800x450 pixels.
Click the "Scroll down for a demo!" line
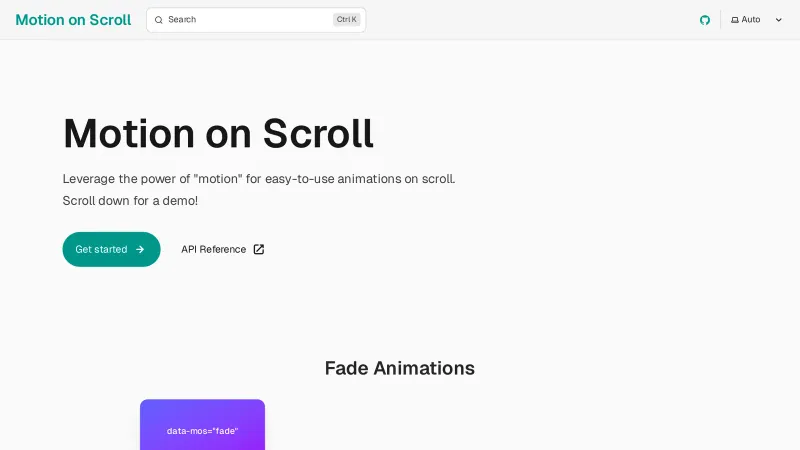[x=130, y=201]
